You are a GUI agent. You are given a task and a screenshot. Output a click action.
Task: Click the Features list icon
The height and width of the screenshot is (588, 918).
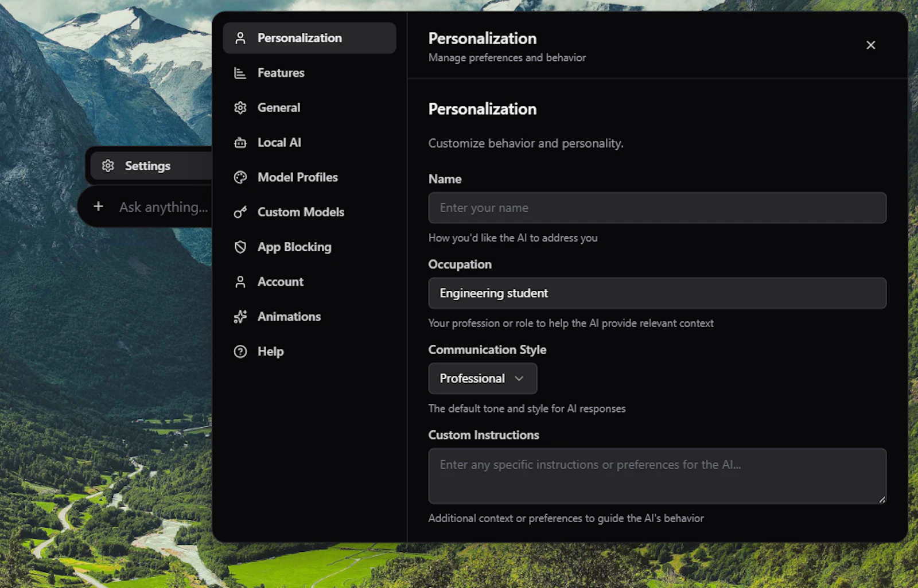[240, 73]
